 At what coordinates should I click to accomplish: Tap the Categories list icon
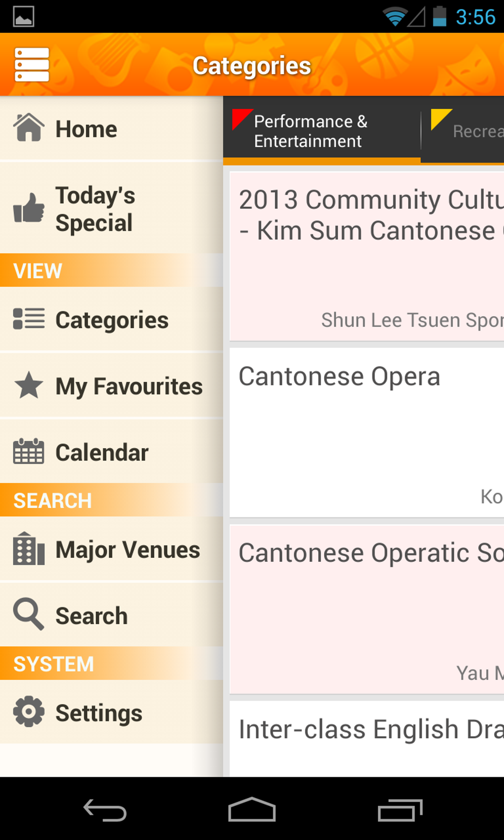pos(29,319)
